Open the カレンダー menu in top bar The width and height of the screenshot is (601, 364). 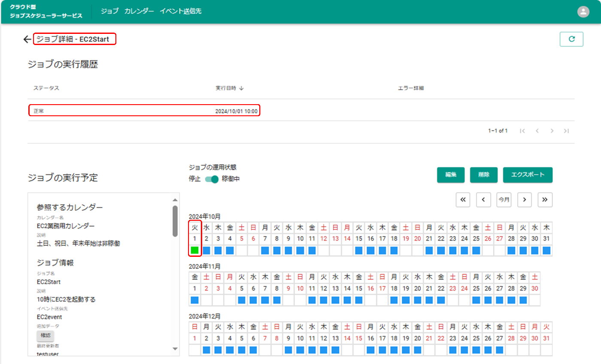[139, 12]
